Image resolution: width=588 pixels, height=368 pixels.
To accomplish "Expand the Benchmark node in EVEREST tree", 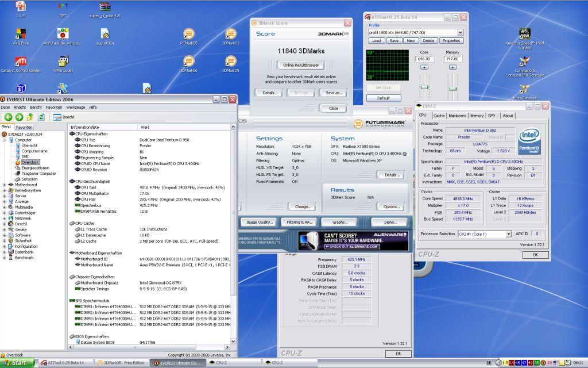I will click(x=5, y=258).
